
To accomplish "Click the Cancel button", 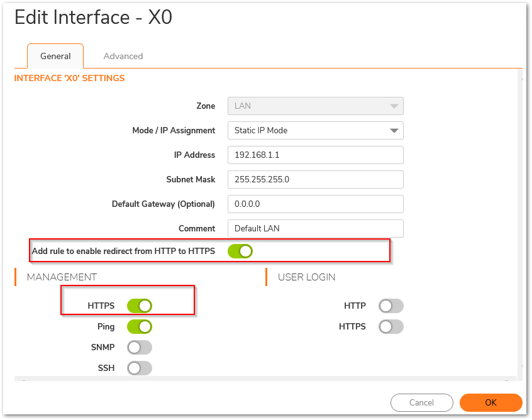I will pyautogui.click(x=421, y=402).
